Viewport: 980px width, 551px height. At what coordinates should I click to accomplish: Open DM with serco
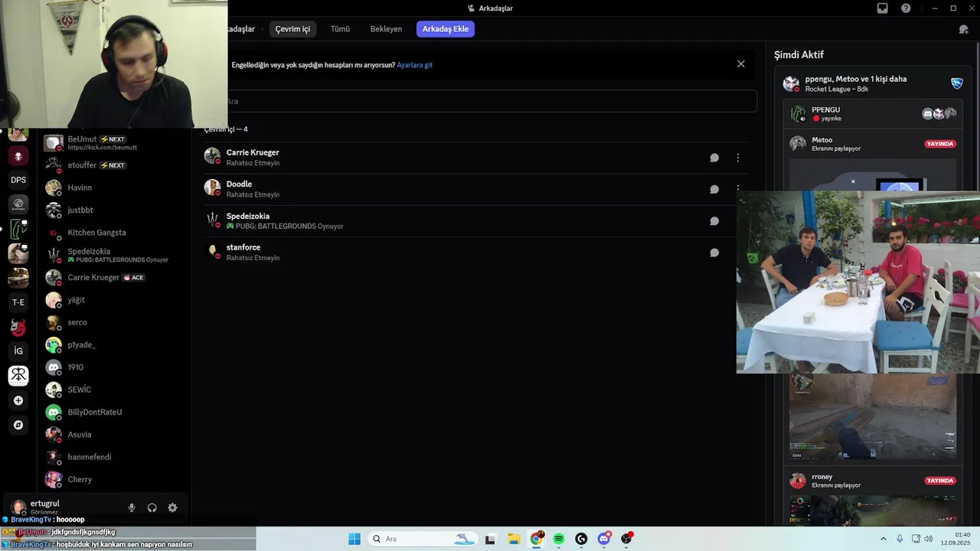point(115,322)
